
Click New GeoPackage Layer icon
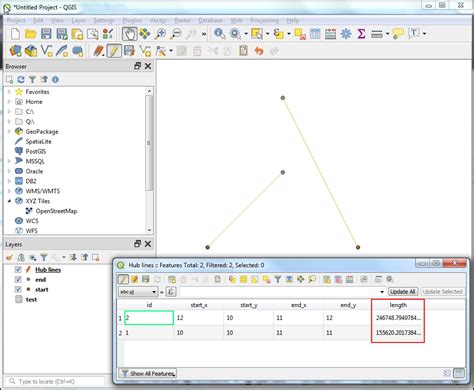(x=31, y=51)
